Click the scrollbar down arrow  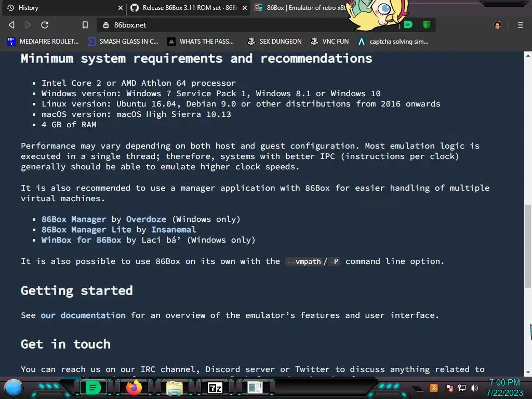click(x=528, y=373)
